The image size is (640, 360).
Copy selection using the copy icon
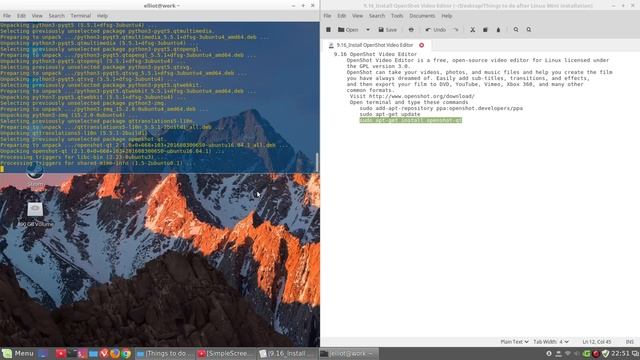pos(485,29)
